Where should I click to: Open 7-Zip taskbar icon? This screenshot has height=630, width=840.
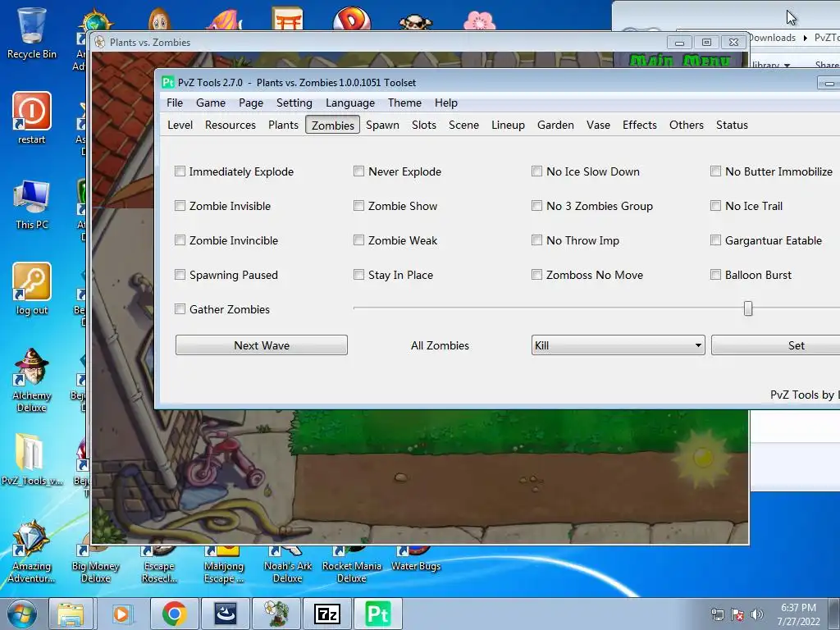[x=326, y=614]
